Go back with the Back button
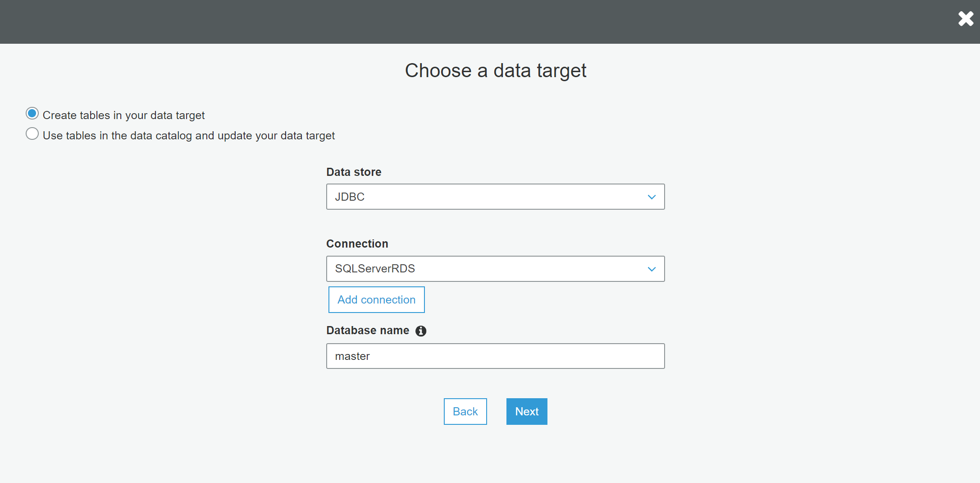Image resolution: width=980 pixels, height=483 pixels. click(x=465, y=411)
